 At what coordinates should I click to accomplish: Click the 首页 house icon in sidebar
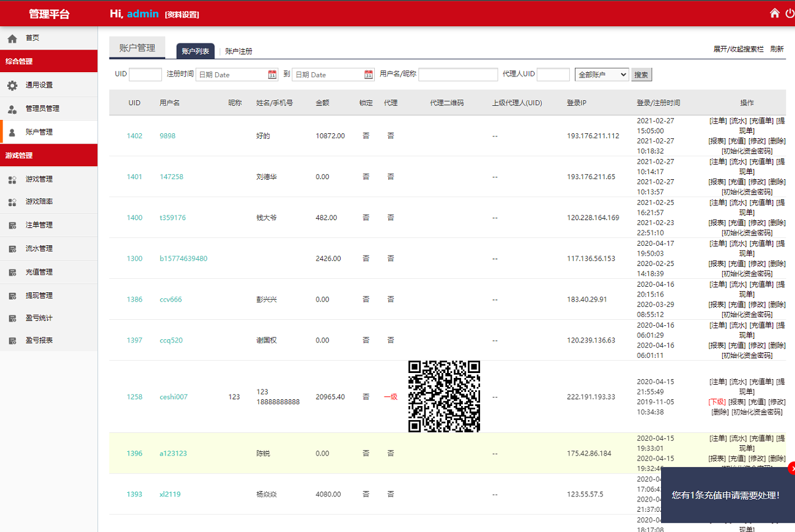[12, 39]
